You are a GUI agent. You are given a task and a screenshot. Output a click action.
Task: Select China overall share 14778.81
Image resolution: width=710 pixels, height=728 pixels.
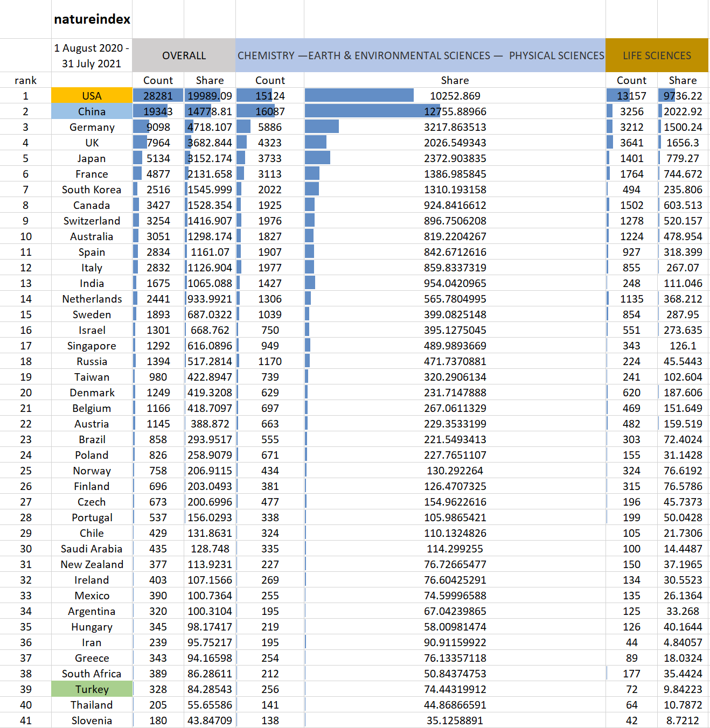coord(210,111)
